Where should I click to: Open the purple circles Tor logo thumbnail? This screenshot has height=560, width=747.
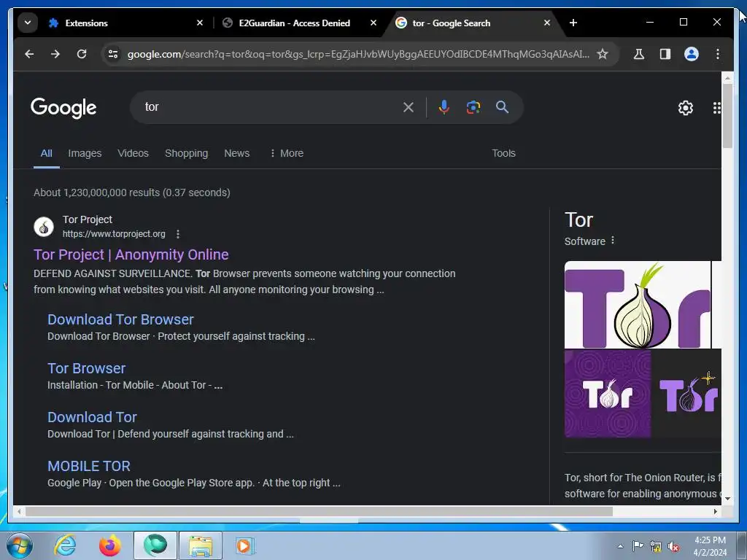[x=608, y=394]
